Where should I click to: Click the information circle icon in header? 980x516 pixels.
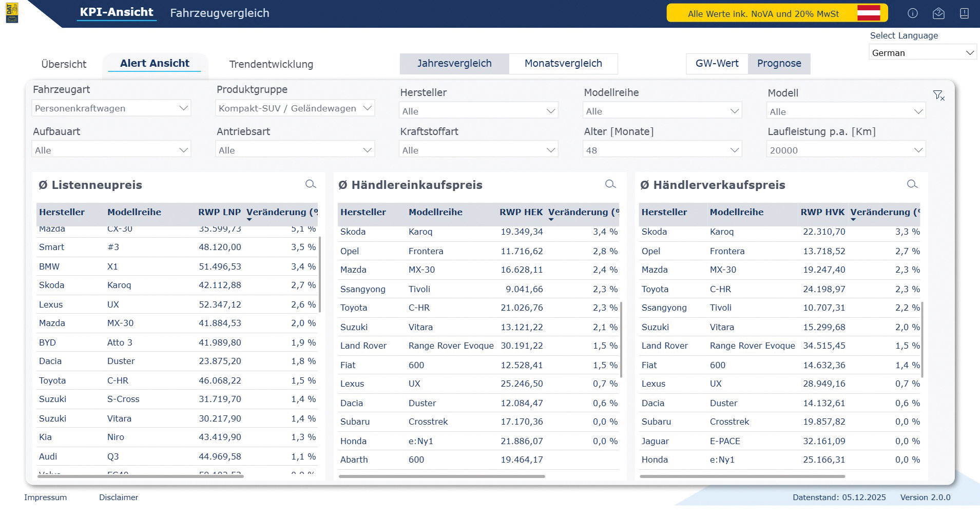(912, 13)
